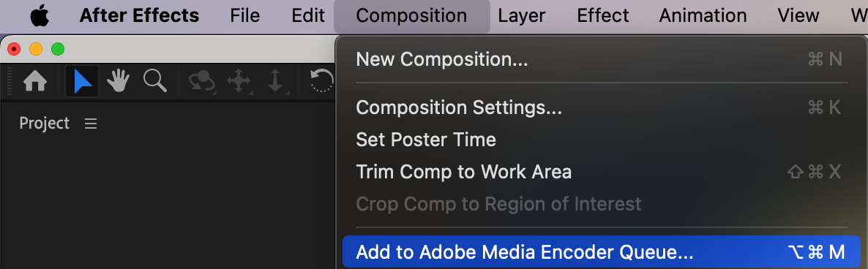
Task: Select the Selection arrow tool
Action: coord(82,82)
